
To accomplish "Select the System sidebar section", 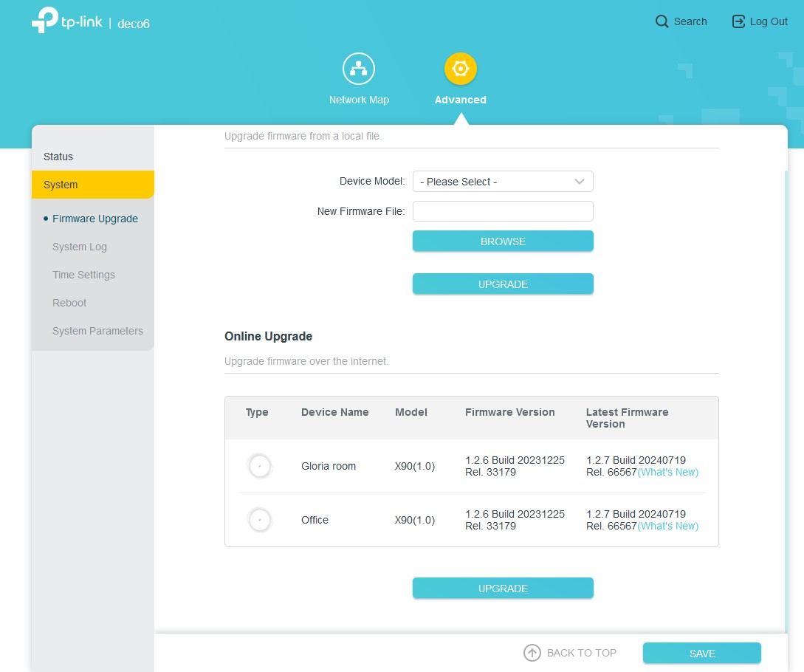I will 61,185.
